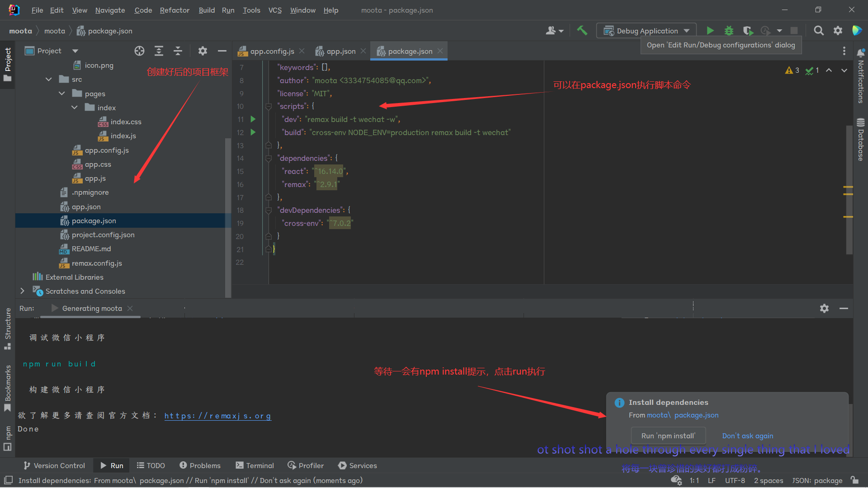Open the https://remaxjs.org link

[217, 416]
